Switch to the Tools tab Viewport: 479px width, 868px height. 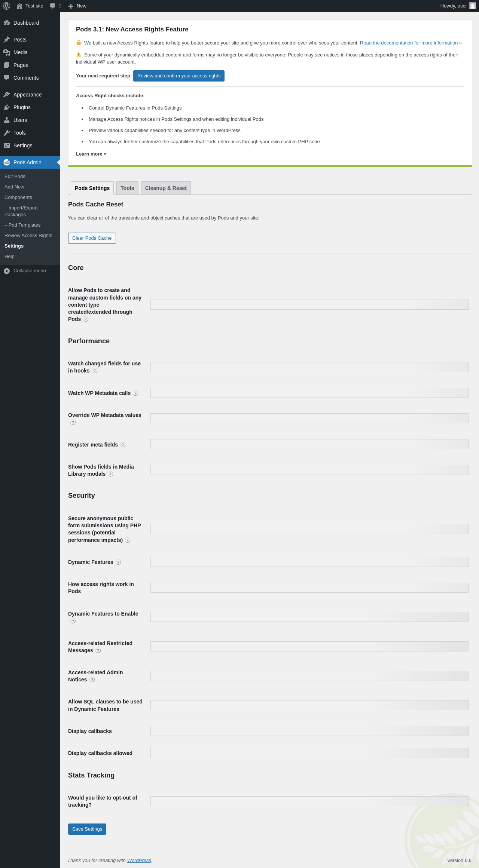coord(127,188)
